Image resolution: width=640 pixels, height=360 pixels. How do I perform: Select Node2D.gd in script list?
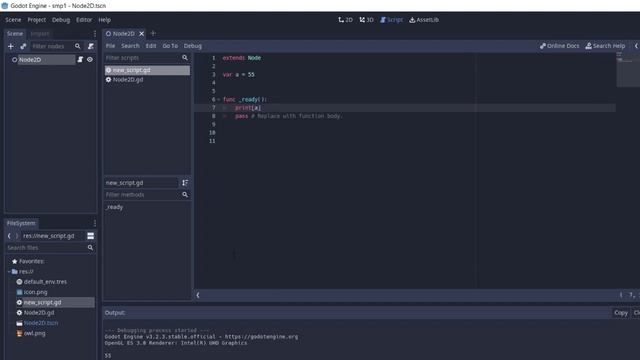[x=147, y=80]
